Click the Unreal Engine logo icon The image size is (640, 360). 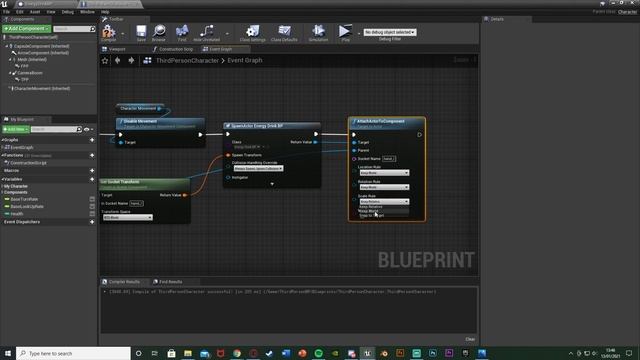[x=4, y=4]
